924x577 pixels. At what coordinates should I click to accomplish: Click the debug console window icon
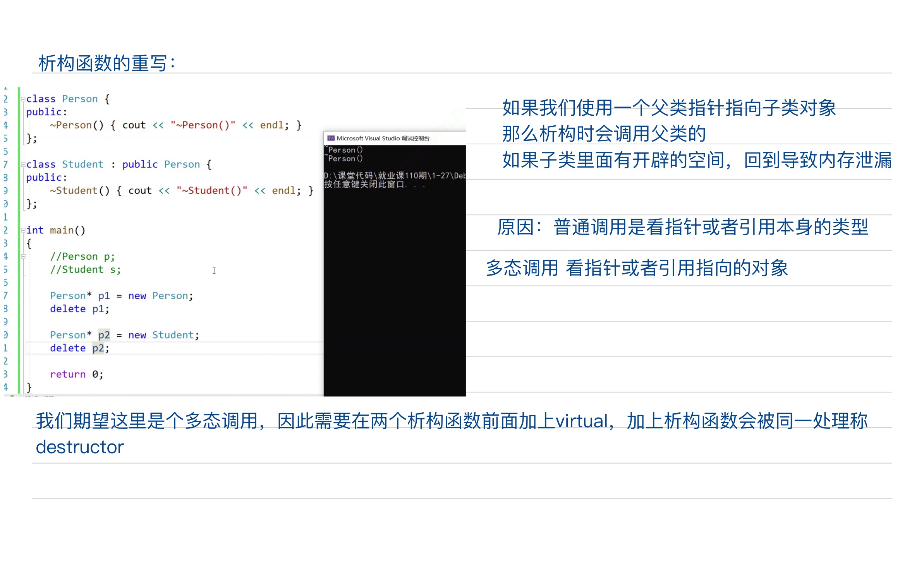click(331, 138)
